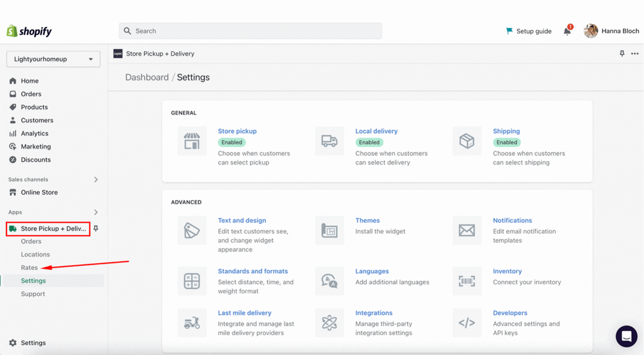Click Store Pickup + Delivery app logo in header

(118, 54)
